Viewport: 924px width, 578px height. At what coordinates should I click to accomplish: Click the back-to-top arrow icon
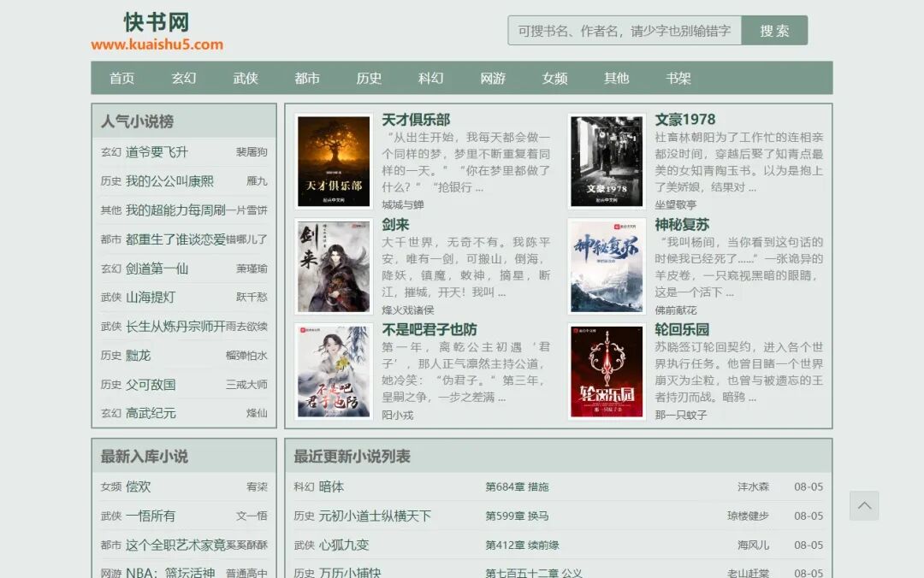(864, 505)
